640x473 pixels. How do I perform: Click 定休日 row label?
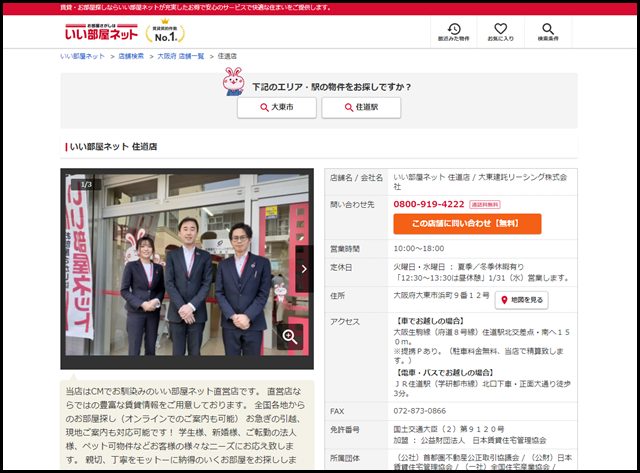click(341, 268)
